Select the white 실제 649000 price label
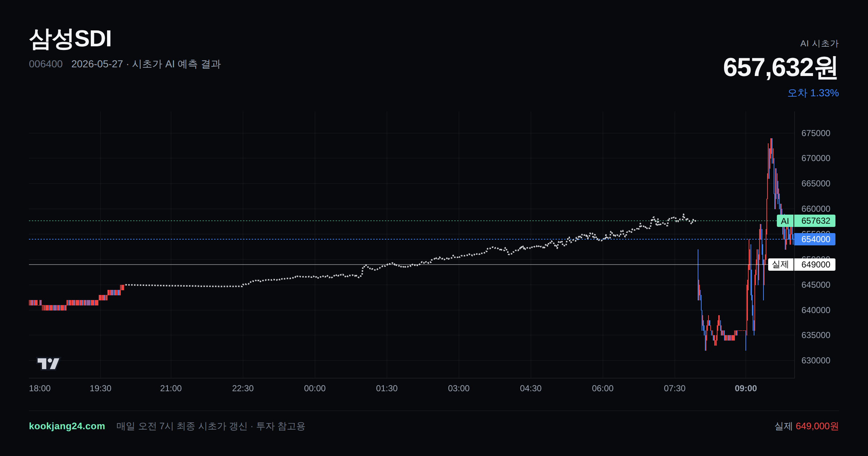Image resolution: width=868 pixels, height=456 pixels. 802,265
